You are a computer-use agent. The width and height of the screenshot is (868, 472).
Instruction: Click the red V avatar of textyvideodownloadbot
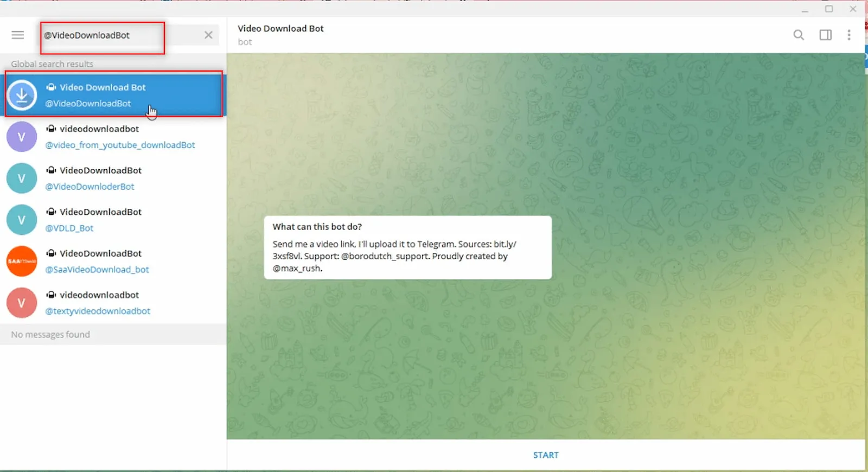pos(22,303)
